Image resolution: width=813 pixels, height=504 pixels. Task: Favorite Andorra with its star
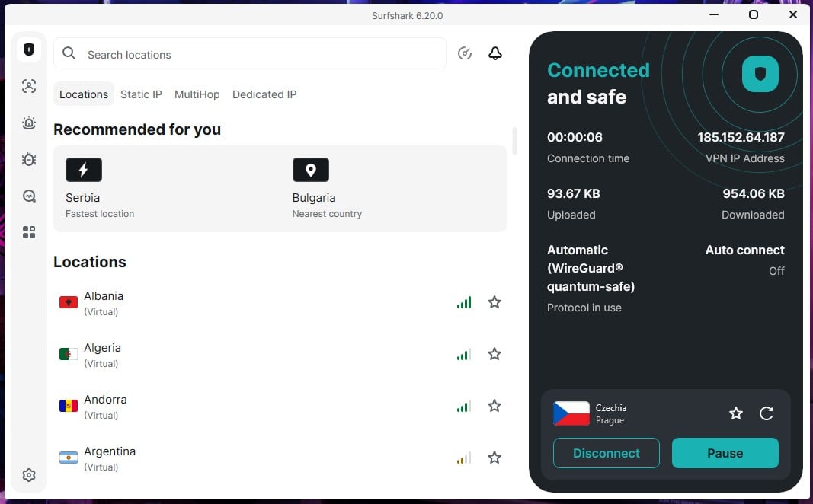click(495, 406)
